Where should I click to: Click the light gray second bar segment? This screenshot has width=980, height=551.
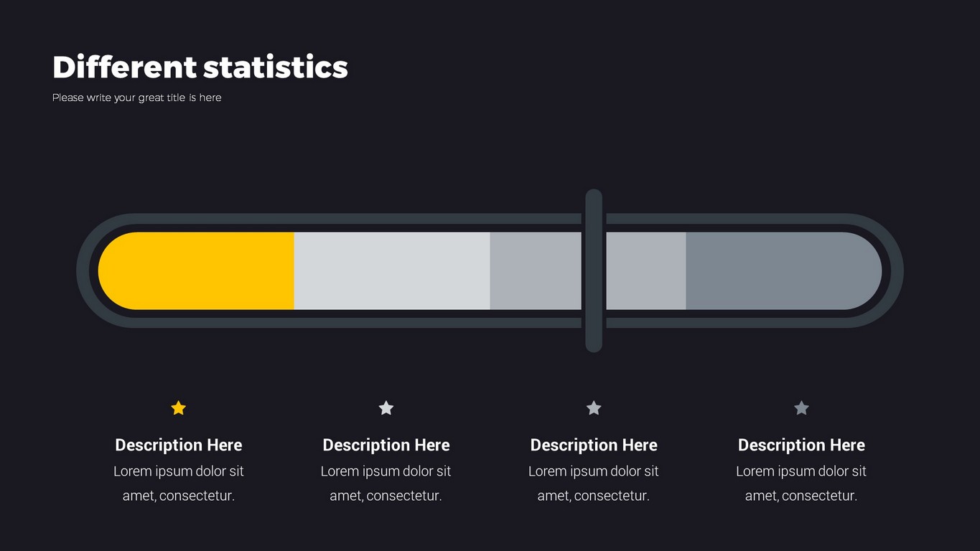coord(392,270)
